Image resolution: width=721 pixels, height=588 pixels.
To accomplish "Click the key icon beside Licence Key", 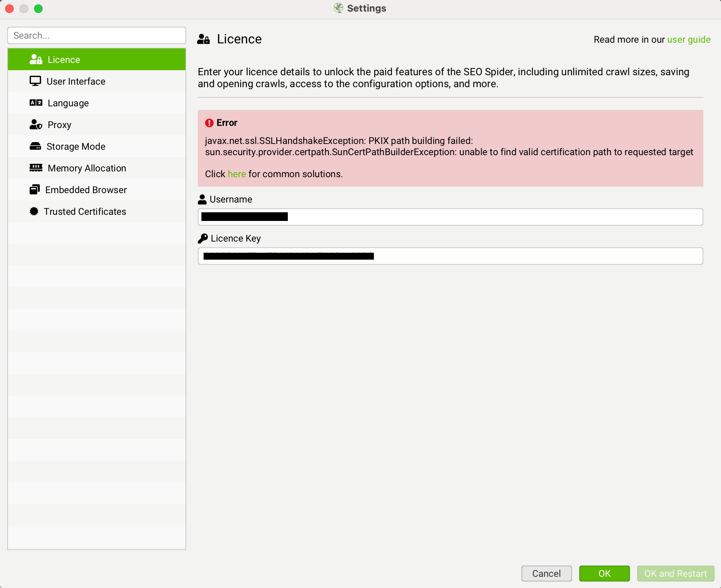I will coord(203,238).
